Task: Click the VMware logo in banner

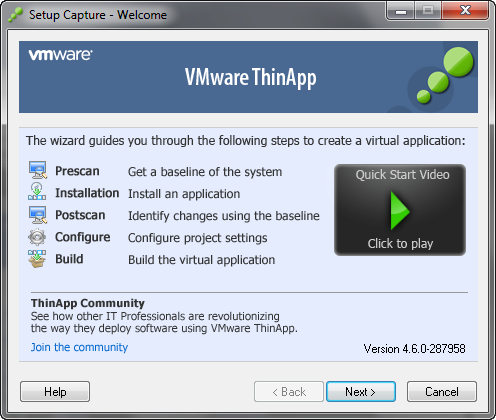Action: pos(60,55)
